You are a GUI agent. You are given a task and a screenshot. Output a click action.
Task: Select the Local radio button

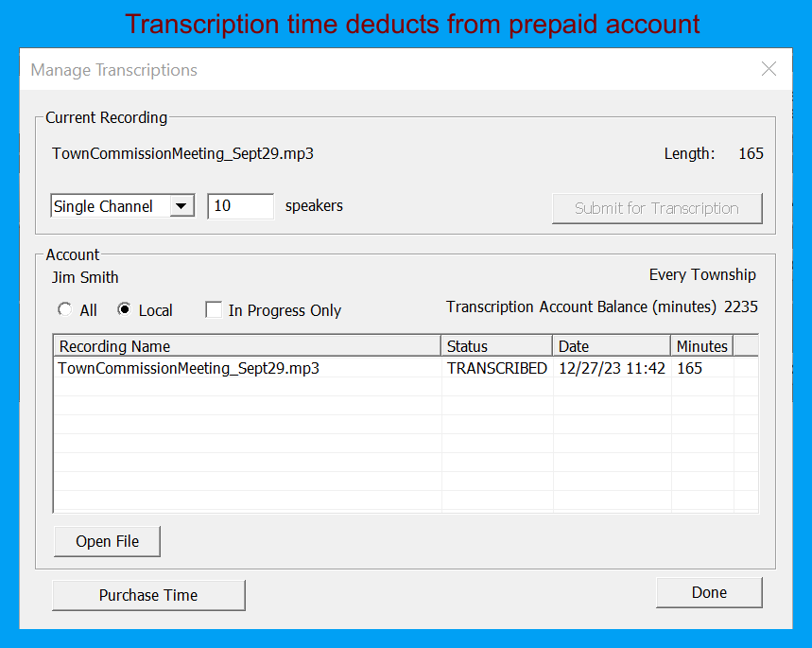click(x=127, y=309)
